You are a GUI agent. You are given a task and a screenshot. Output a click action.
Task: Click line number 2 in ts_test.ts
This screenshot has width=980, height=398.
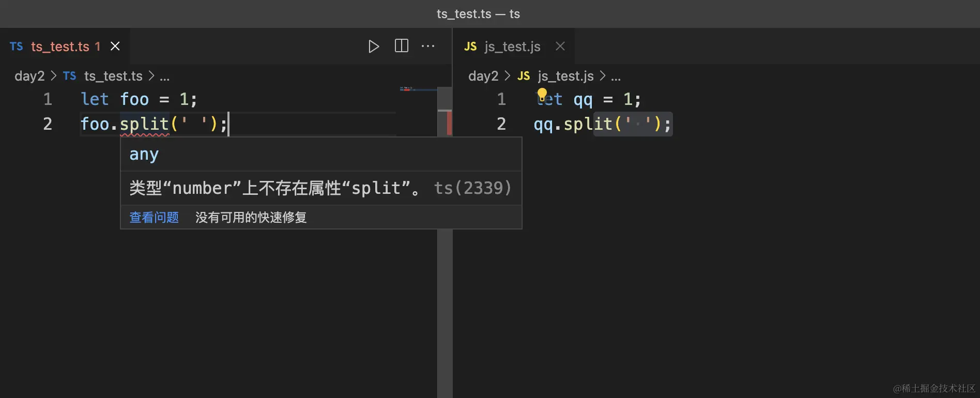click(48, 124)
